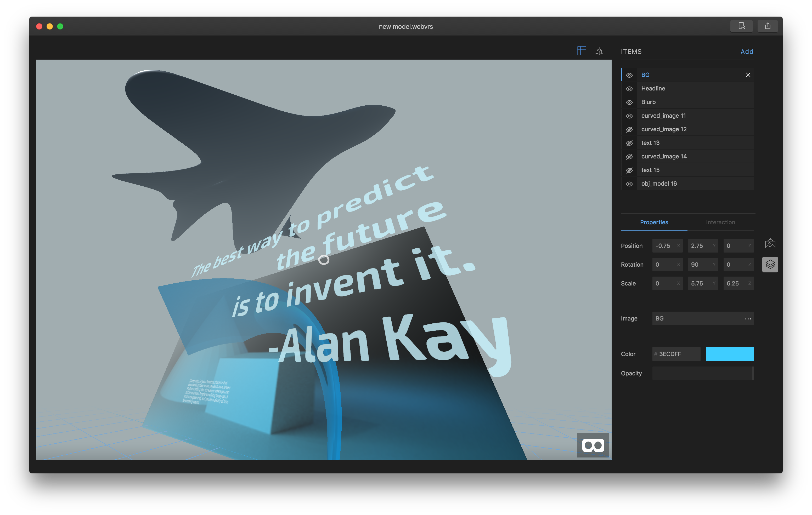812x515 pixels.
Task: Show hidden item text 15
Action: [629, 170]
